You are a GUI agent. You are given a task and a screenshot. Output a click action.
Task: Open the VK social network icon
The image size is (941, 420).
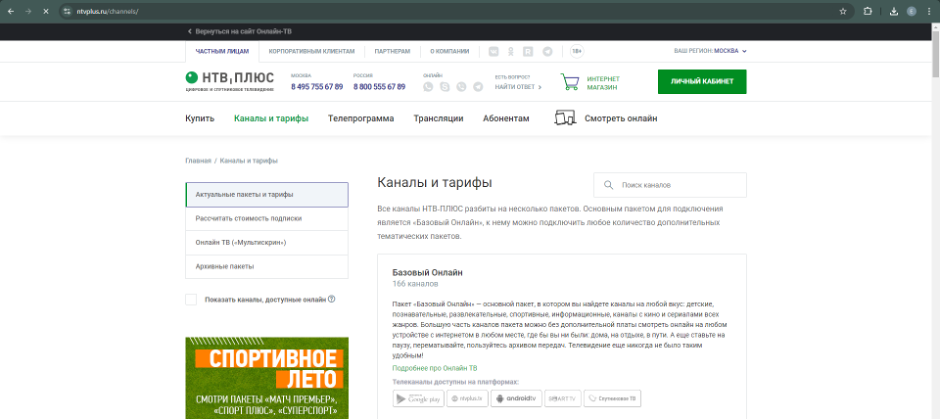[494, 52]
